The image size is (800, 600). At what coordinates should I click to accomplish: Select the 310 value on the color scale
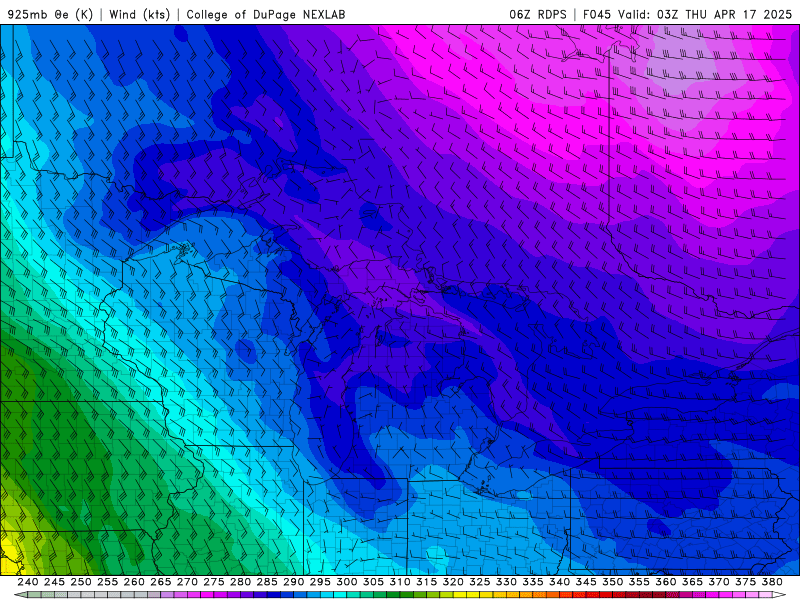point(400,582)
